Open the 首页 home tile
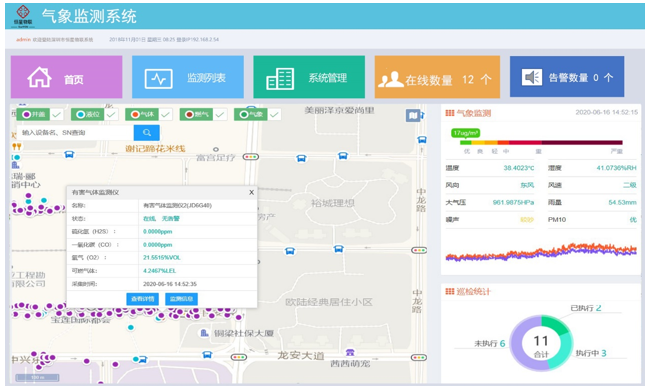Image resolution: width=650 pixels, height=391 pixels. point(66,77)
